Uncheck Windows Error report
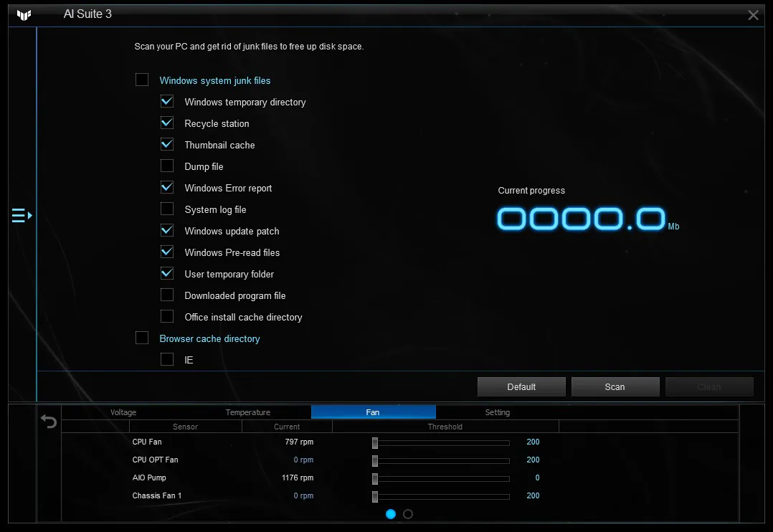773x532 pixels. [x=167, y=187]
